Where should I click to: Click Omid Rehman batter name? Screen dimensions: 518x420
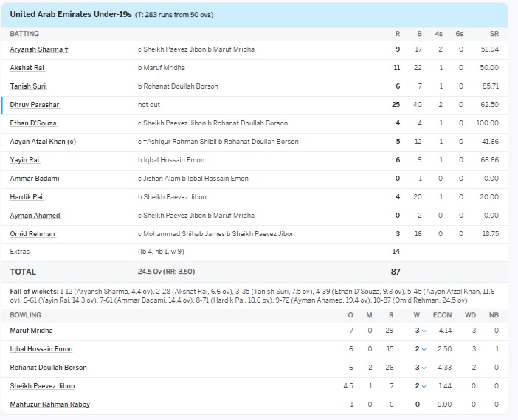click(x=32, y=234)
